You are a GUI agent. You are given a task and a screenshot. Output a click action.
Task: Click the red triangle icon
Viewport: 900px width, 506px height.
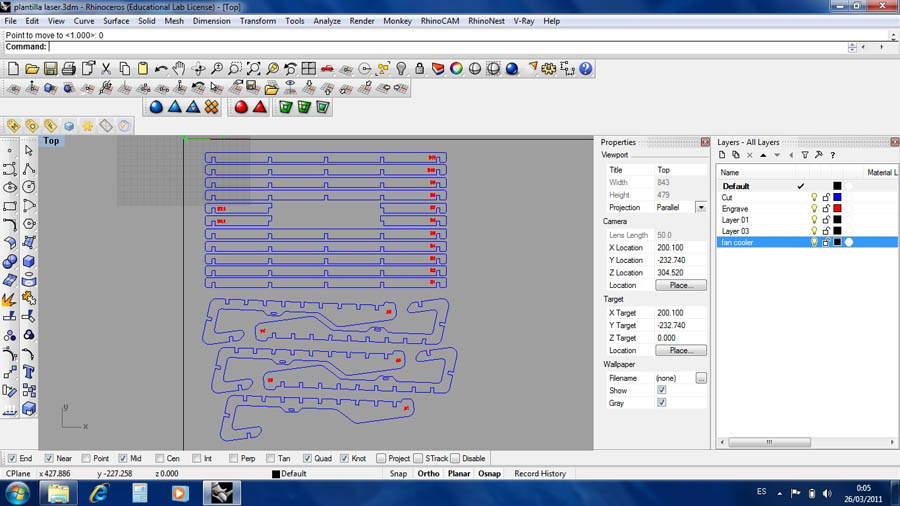pos(259,107)
